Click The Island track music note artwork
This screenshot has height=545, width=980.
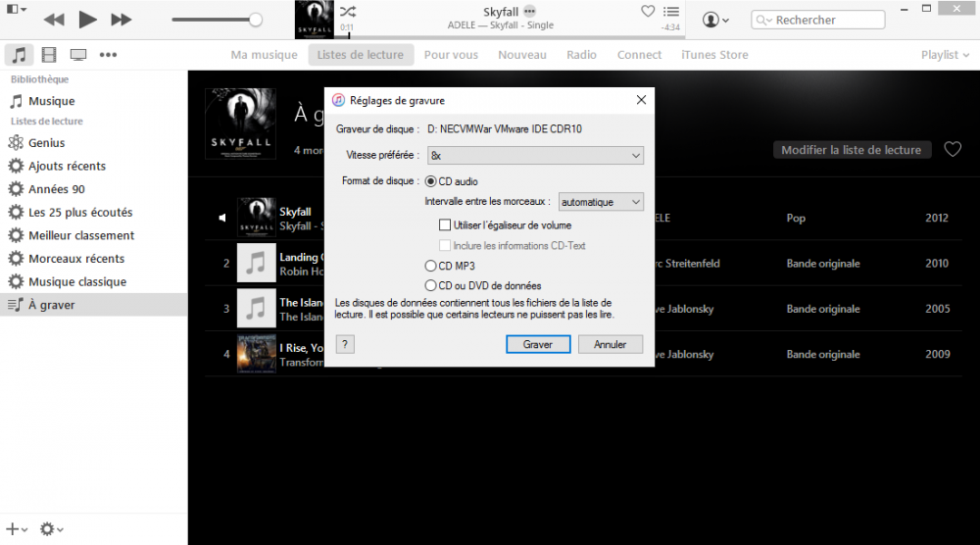tap(256, 308)
